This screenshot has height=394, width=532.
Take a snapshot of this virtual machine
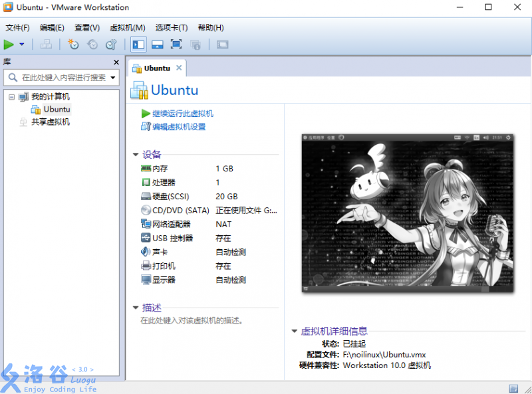point(73,45)
